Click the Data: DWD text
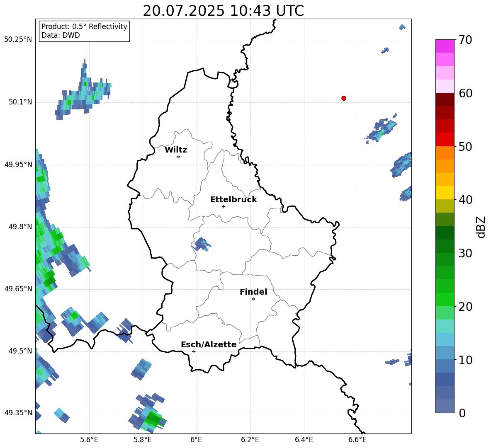This screenshot has height=448, width=491. [61, 35]
